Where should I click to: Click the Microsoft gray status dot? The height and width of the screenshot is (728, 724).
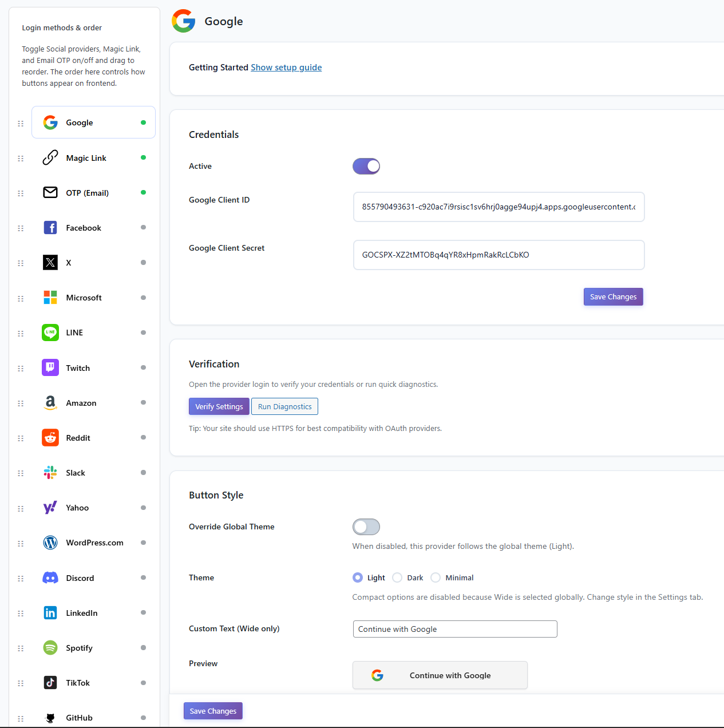tap(143, 298)
